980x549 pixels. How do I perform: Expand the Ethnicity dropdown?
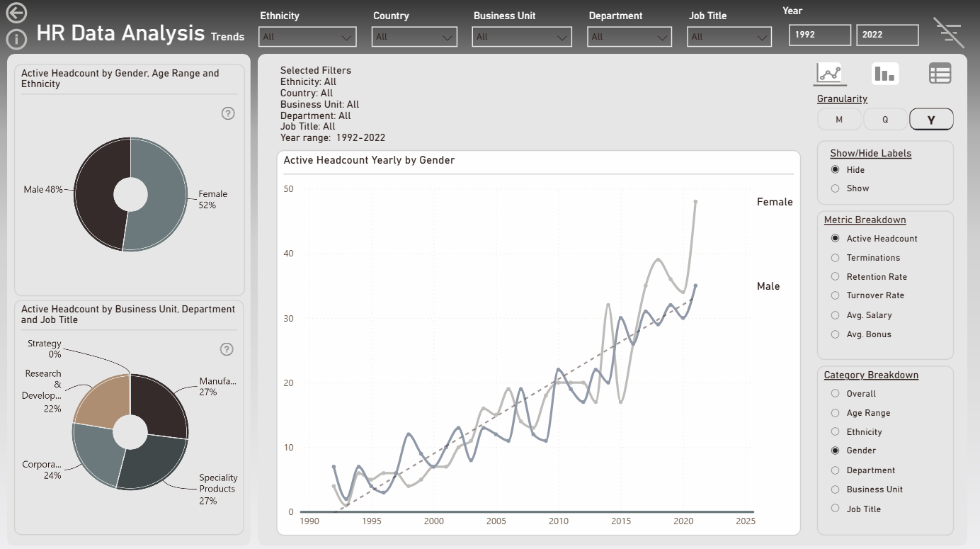(x=307, y=37)
